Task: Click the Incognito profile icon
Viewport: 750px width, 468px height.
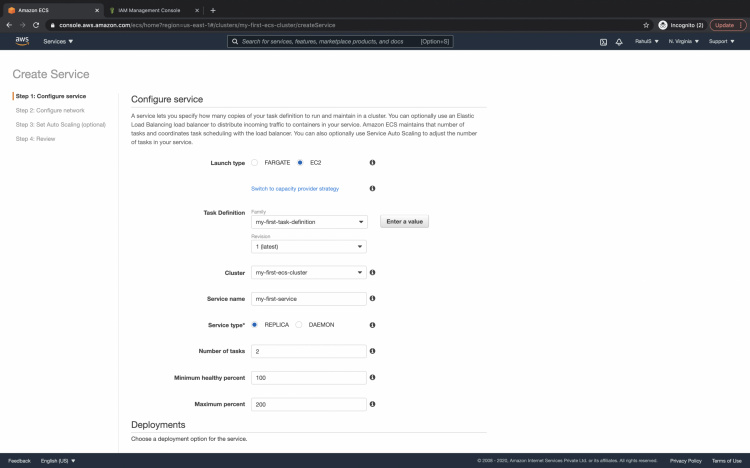Action: 663,25
